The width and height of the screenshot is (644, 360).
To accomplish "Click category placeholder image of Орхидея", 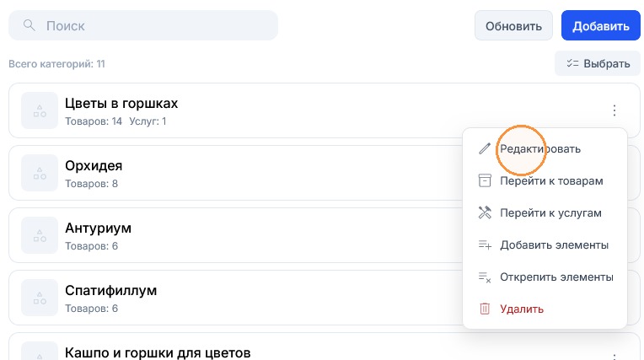I will tap(40, 173).
